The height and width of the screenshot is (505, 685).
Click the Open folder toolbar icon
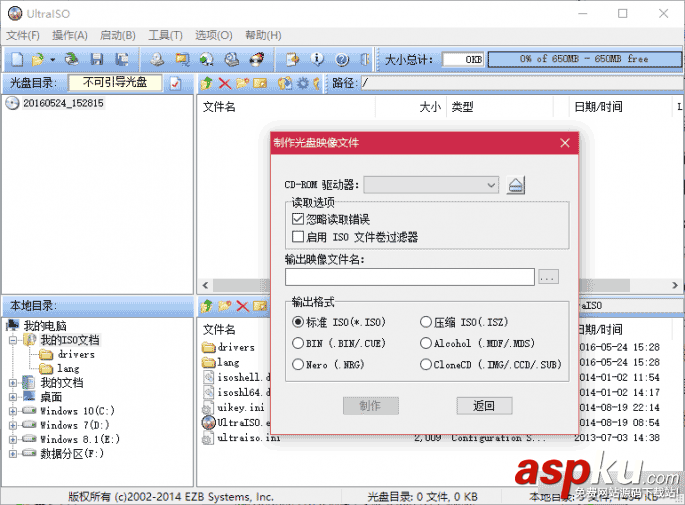click(x=38, y=59)
